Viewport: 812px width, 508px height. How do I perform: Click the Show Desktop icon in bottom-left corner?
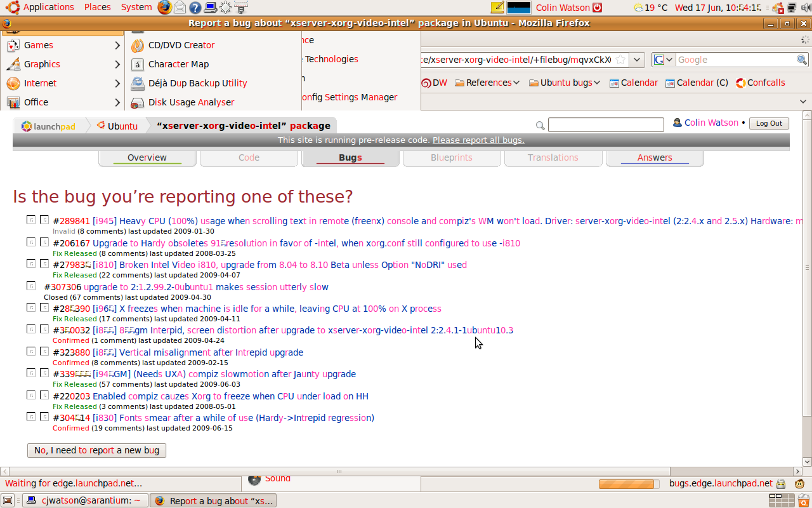pyautogui.click(x=8, y=500)
